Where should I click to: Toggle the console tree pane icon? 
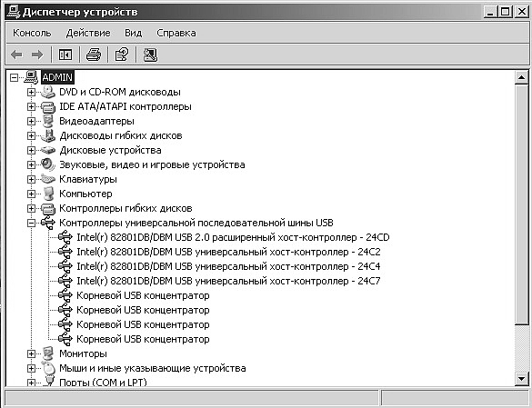click(x=65, y=55)
